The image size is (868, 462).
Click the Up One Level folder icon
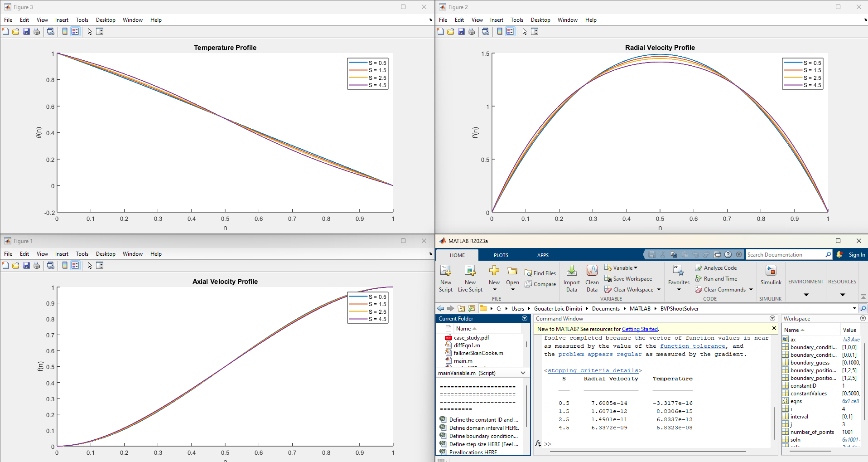click(461, 308)
